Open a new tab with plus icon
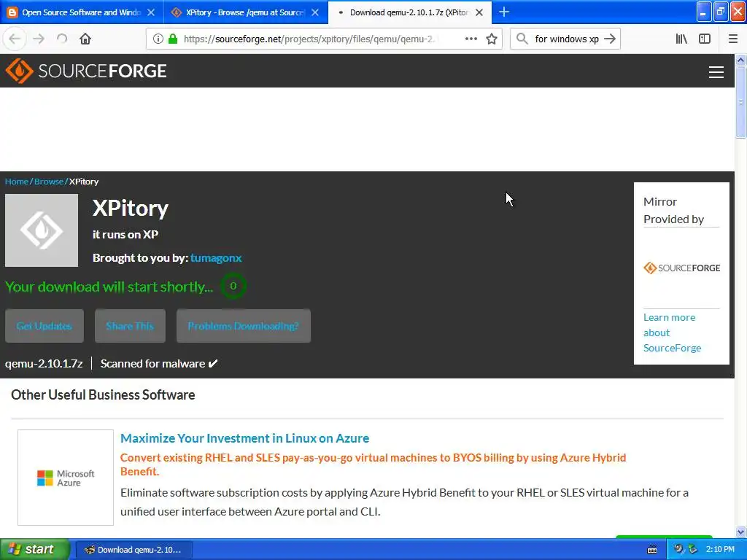Image resolution: width=747 pixels, height=560 pixels. click(503, 12)
